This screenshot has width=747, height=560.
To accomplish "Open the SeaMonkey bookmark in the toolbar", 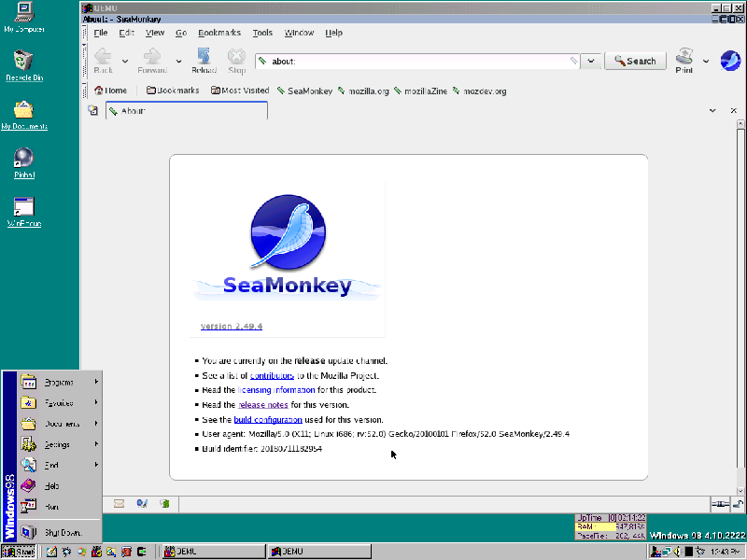I will coord(305,91).
